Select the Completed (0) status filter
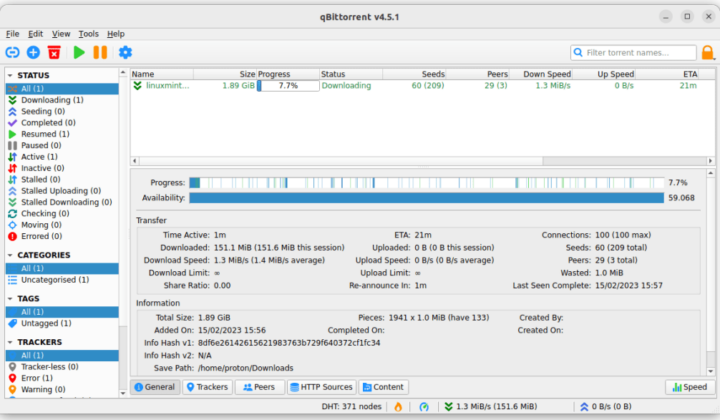The image size is (720, 420). click(62, 123)
